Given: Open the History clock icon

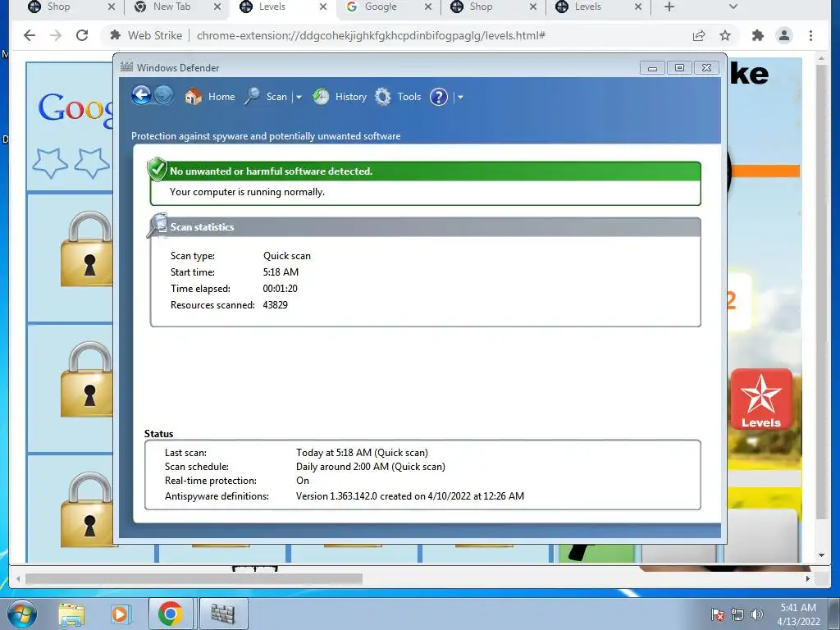Looking at the screenshot, I should (321, 97).
